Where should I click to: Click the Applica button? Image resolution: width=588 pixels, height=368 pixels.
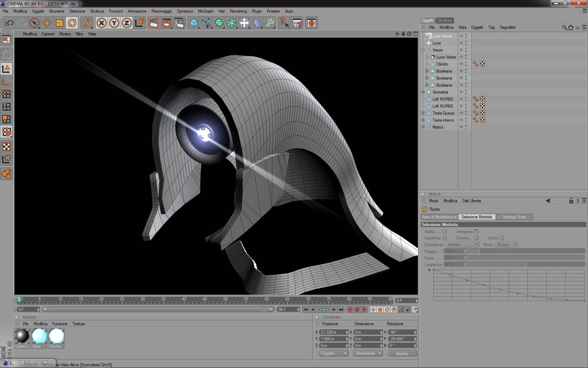click(402, 354)
